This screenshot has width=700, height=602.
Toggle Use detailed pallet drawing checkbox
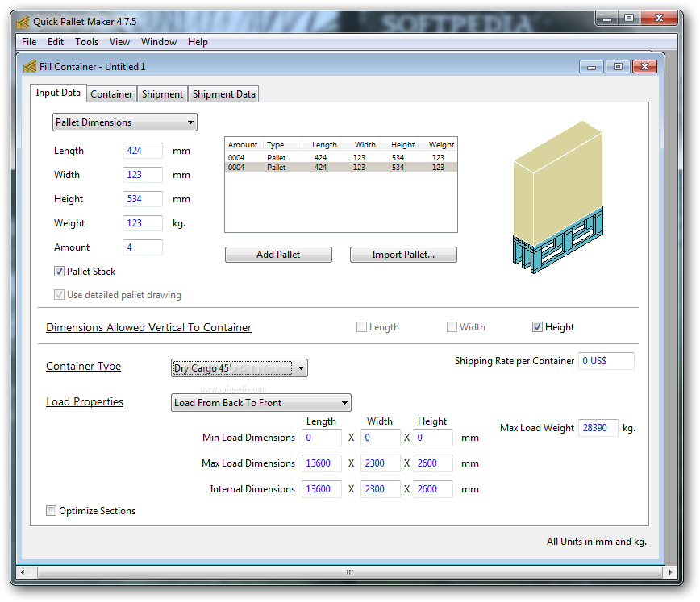click(x=59, y=294)
